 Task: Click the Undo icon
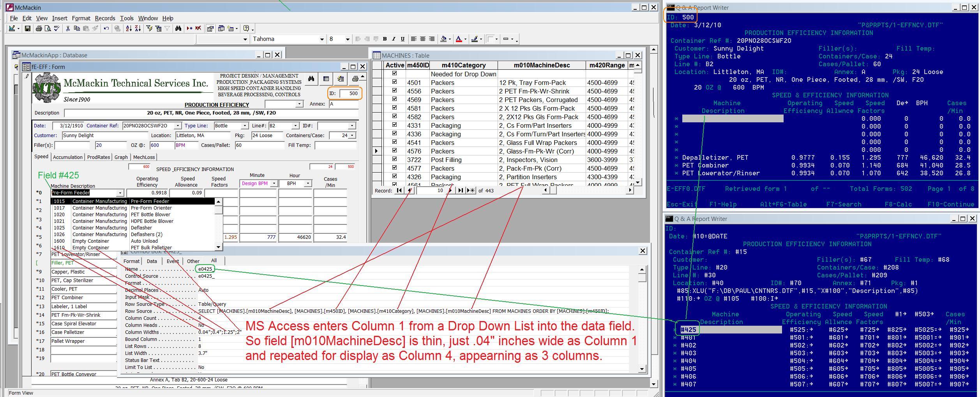[x=106, y=28]
